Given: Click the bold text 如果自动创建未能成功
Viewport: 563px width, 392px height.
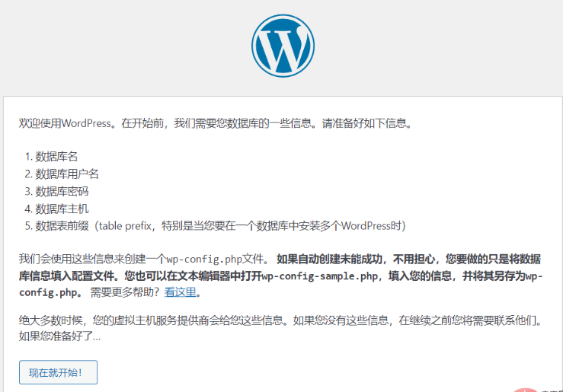Looking at the screenshot, I should pos(329,259).
